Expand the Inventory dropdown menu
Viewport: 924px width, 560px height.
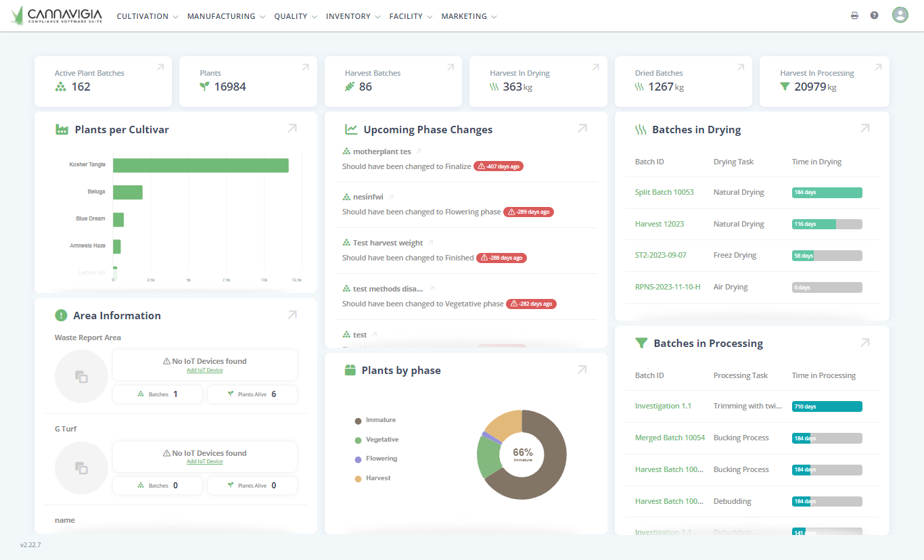click(x=353, y=16)
